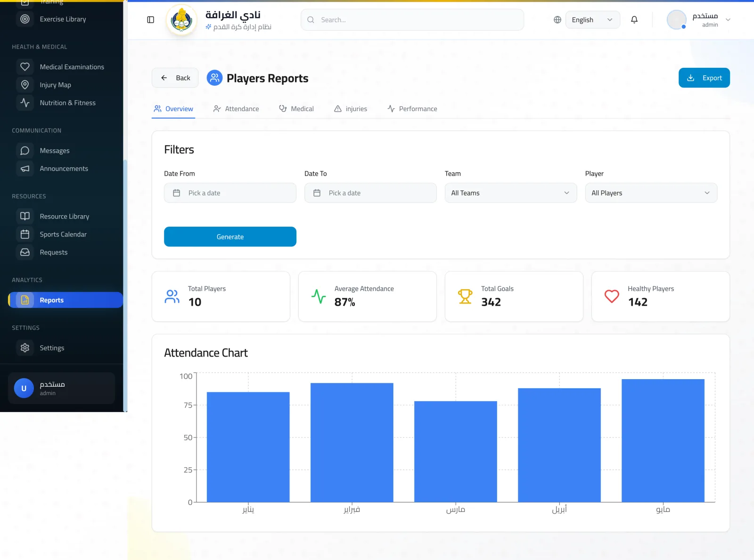Click the Date From calendar icon
The height and width of the screenshot is (560, 754).
pos(177,193)
